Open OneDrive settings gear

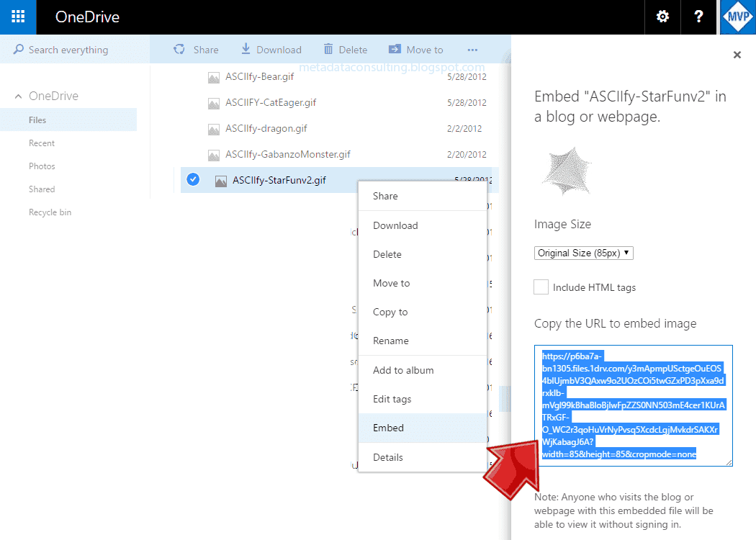pyautogui.click(x=662, y=16)
